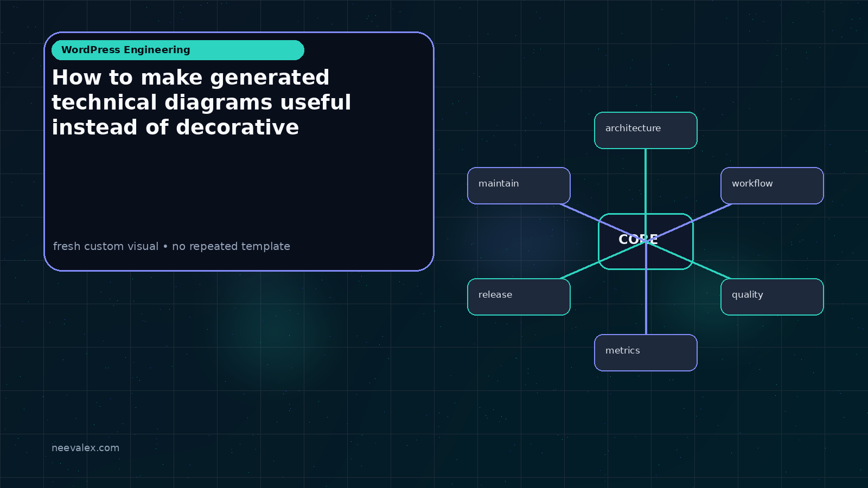The height and width of the screenshot is (488, 868).
Task: Click 'fresh custom visual • no repeated template'
Action: pyautogui.click(x=171, y=246)
